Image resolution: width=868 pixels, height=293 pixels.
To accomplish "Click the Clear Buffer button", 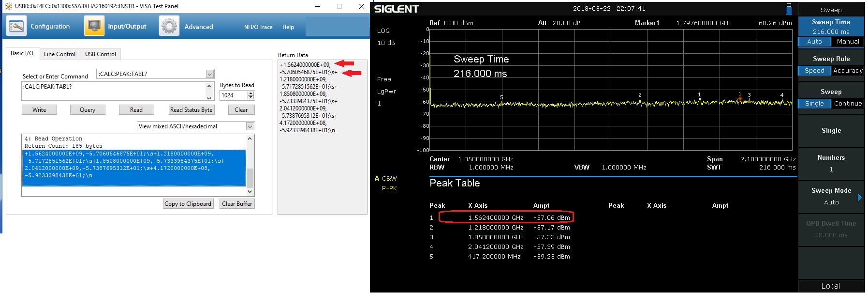I will (237, 204).
